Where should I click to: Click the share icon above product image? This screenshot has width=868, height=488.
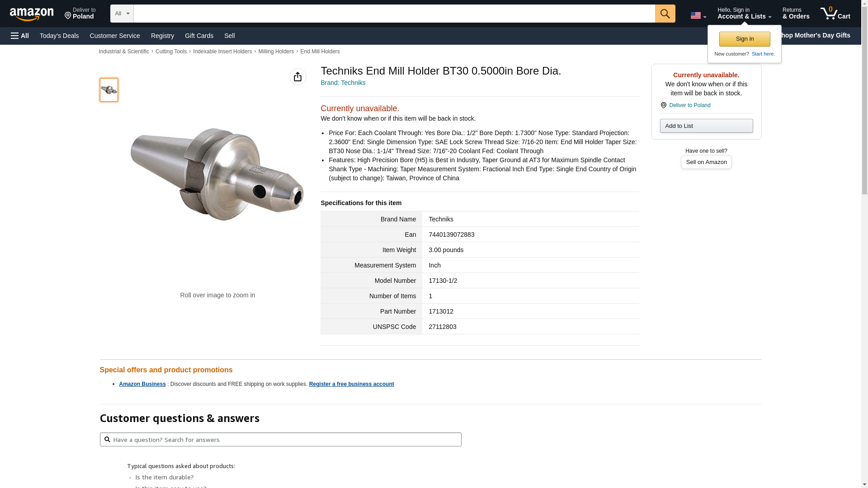[297, 77]
